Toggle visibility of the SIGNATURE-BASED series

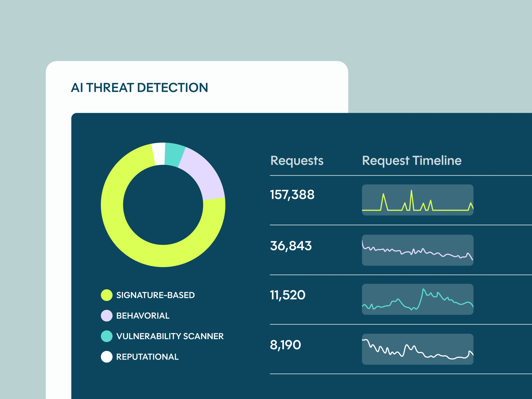[x=155, y=295]
